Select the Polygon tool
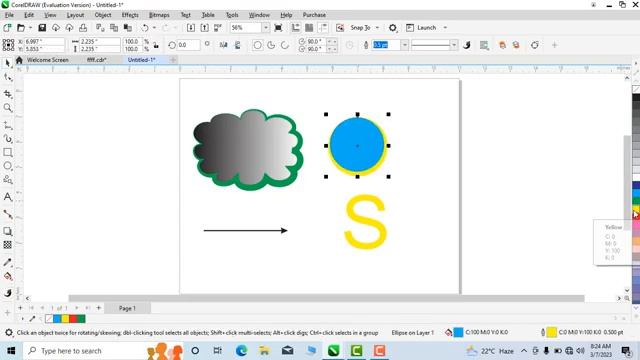Screen dimensions: 640x360 click(x=7, y=179)
